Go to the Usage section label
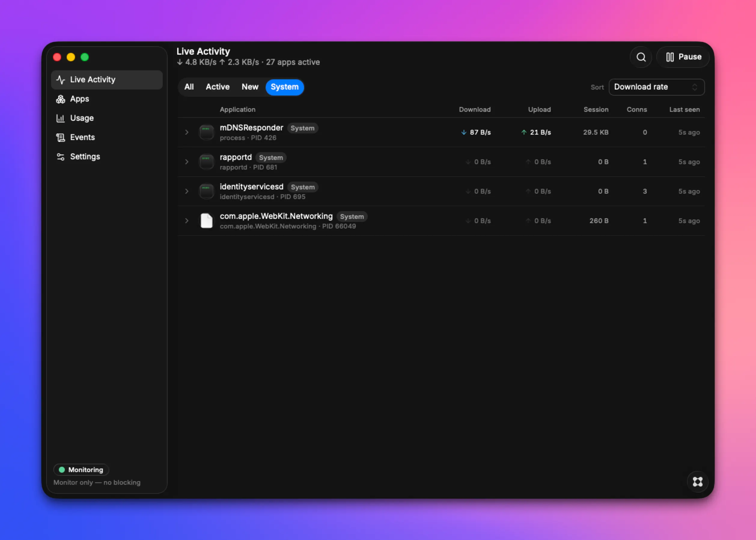 click(82, 118)
